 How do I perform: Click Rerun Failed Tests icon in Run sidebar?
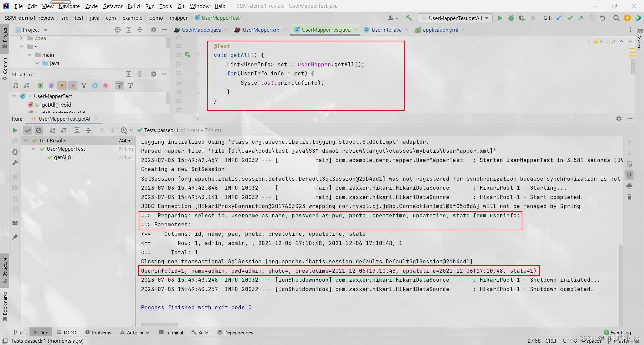pos(15,141)
